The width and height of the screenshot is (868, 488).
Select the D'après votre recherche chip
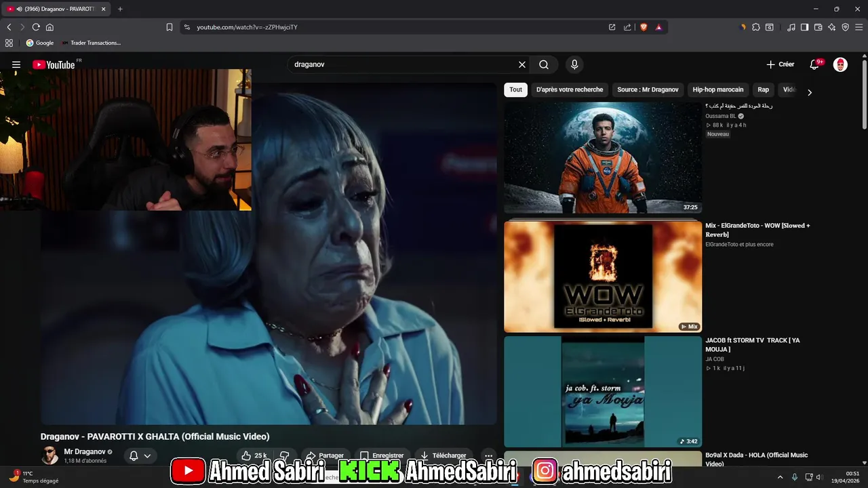570,89
